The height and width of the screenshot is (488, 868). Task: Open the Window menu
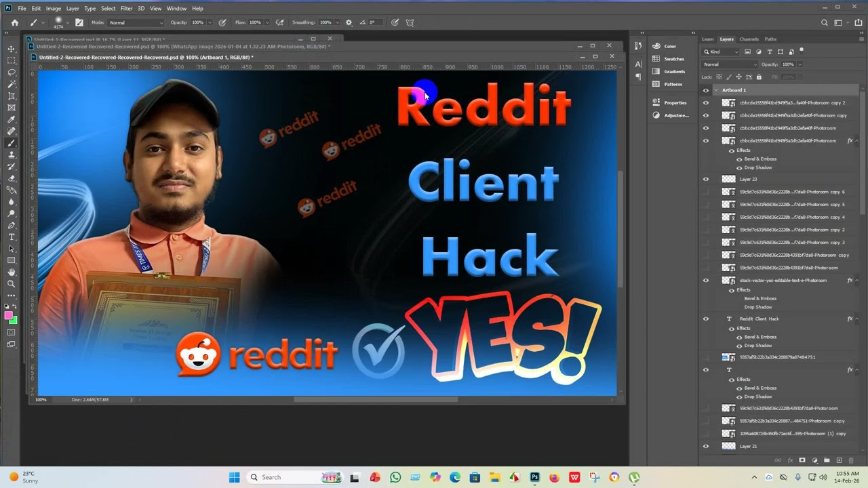pyautogui.click(x=176, y=8)
